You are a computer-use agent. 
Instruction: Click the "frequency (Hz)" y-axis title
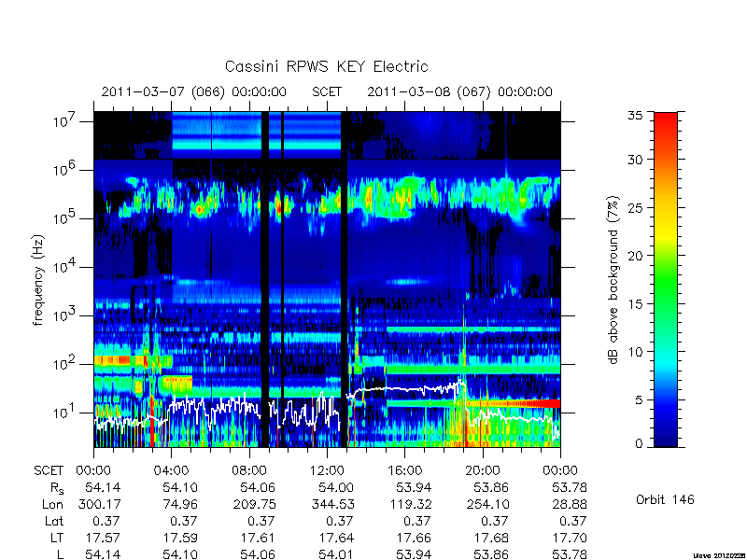pos(38,280)
